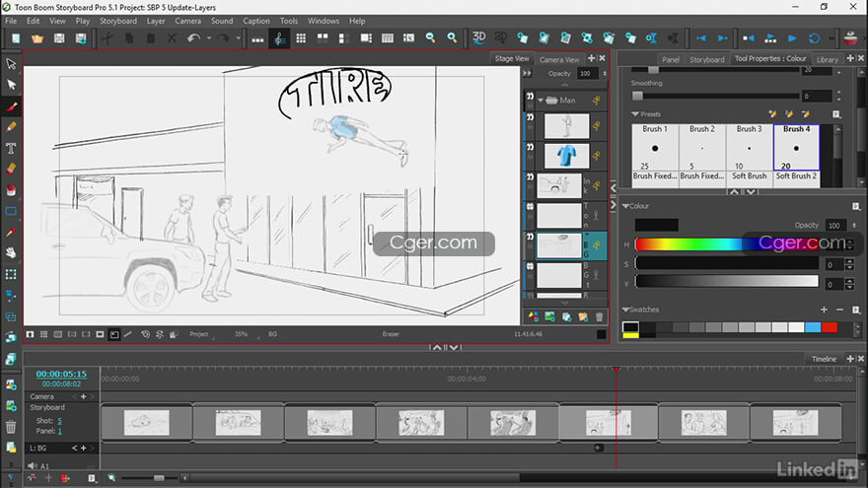The width and height of the screenshot is (868, 488).
Task: Select the first storyboard panel thumbnail
Action: tap(147, 423)
